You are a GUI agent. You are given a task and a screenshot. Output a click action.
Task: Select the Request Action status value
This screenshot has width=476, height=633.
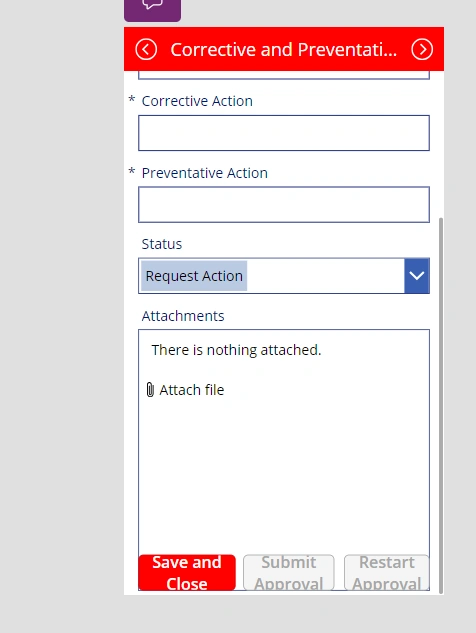tap(194, 276)
